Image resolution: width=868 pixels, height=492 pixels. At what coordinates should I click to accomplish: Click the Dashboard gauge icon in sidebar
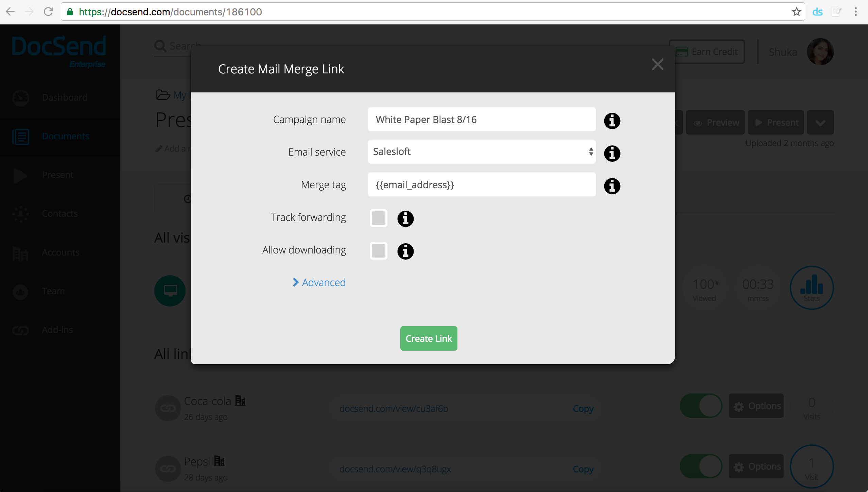point(21,98)
